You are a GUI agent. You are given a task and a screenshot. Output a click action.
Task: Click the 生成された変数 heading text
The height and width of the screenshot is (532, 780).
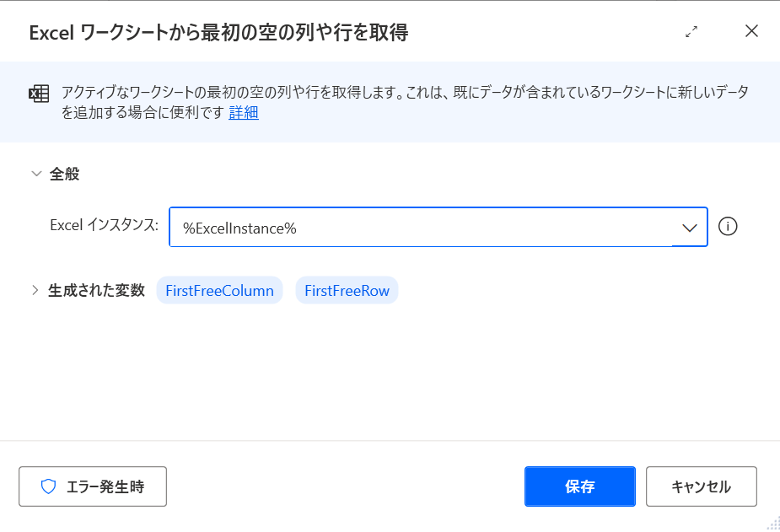pos(96,290)
